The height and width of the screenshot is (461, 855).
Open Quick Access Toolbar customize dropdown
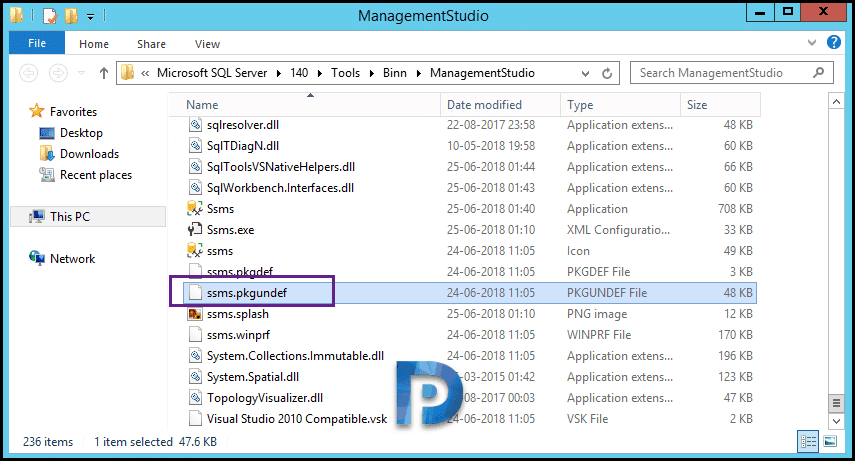(x=91, y=17)
